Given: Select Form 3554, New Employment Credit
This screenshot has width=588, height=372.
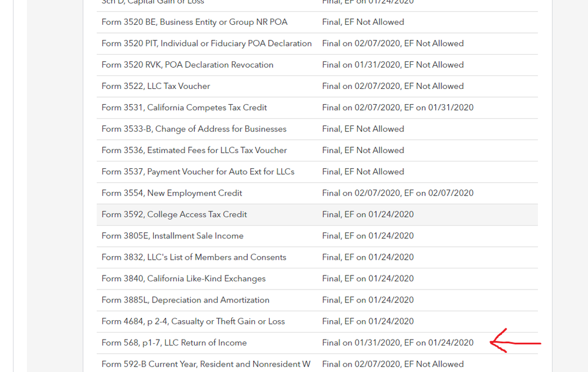Looking at the screenshot, I should pos(172,193).
